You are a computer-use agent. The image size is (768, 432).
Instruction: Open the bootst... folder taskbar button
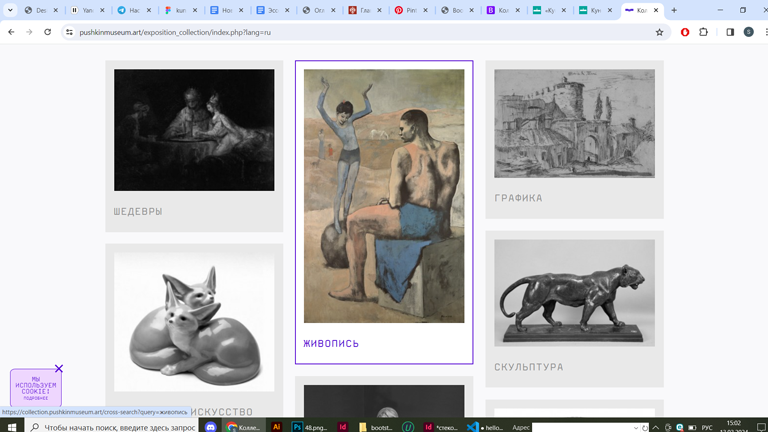coord(376,427)
